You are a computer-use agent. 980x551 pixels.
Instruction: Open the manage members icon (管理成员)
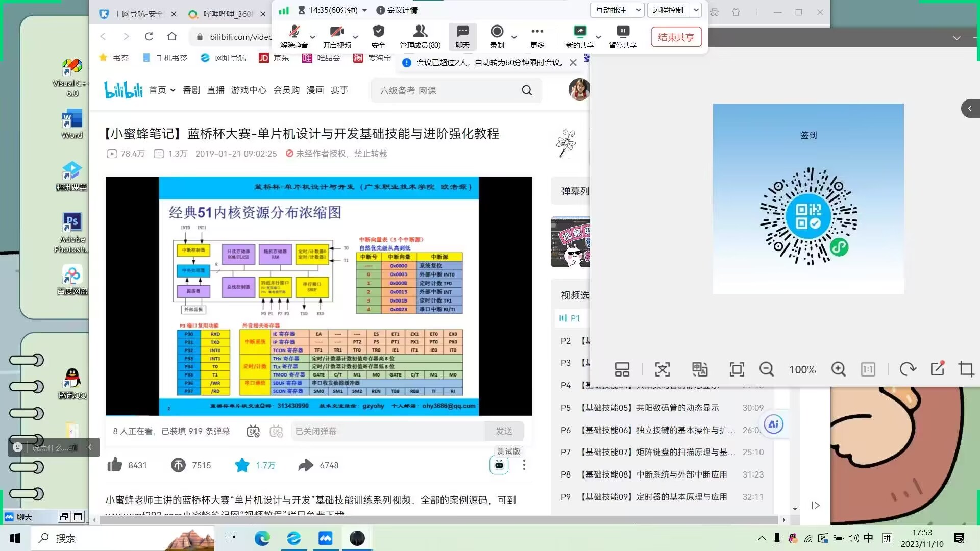pyautogui.click(x=420, y=32)
